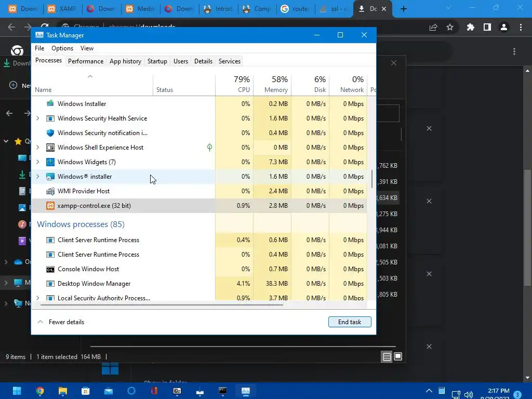
Task: Bookmark page with Chrome star icon
Action: (450, 27)
